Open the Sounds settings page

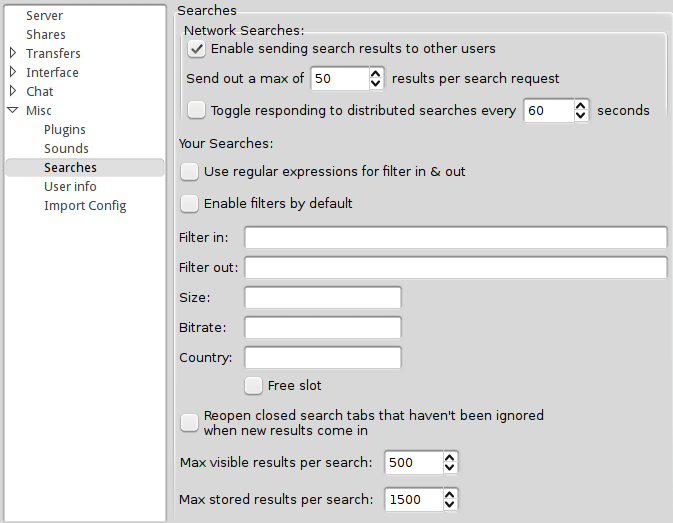tap(66, 148)
